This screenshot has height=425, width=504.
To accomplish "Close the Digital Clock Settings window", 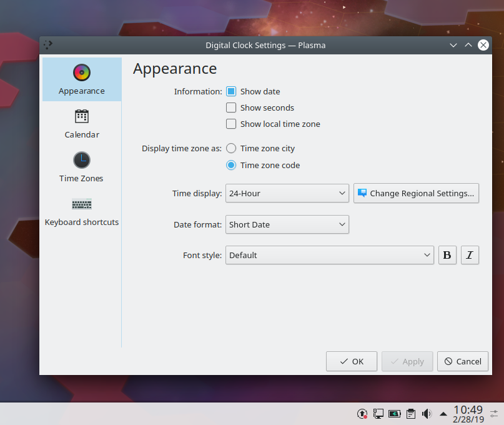I will tap(483, 45).
